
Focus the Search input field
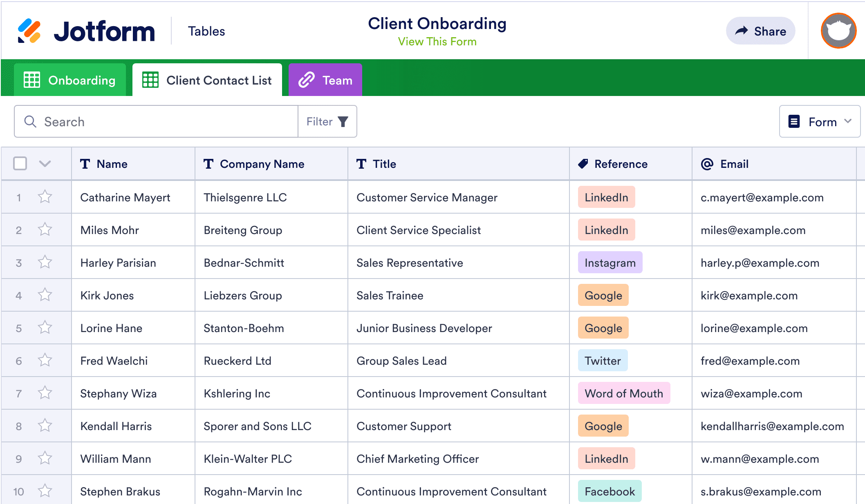coord(164,122)
